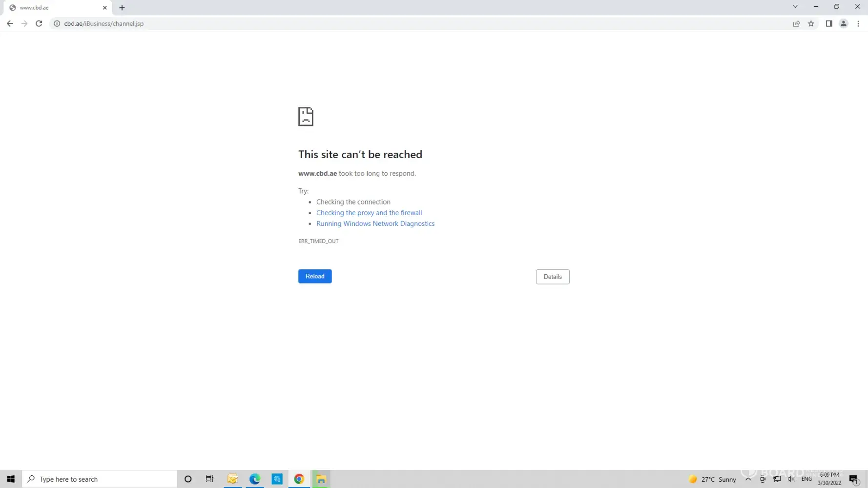Expand the tab search dropdown arrow
Image resolution: width=868 pixels, height=488 pixels.
pos(795,7)
